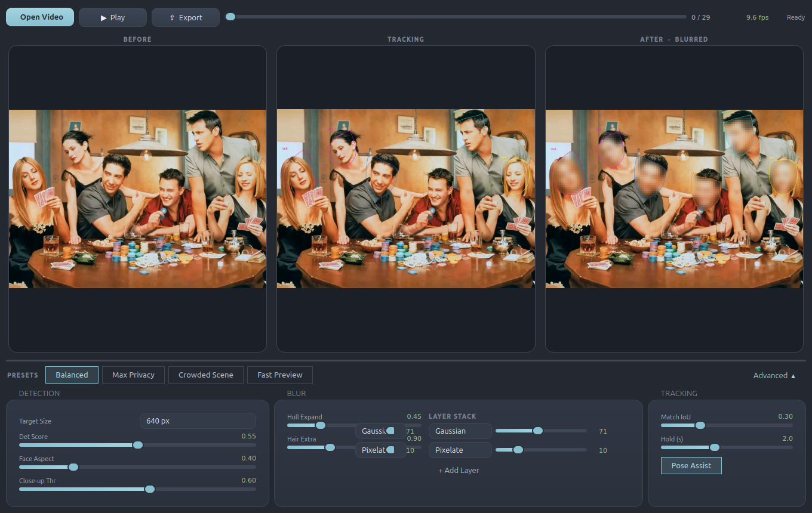Click the Close-up Thr value 0.60
812x513 pixels.
coord(248,480)
